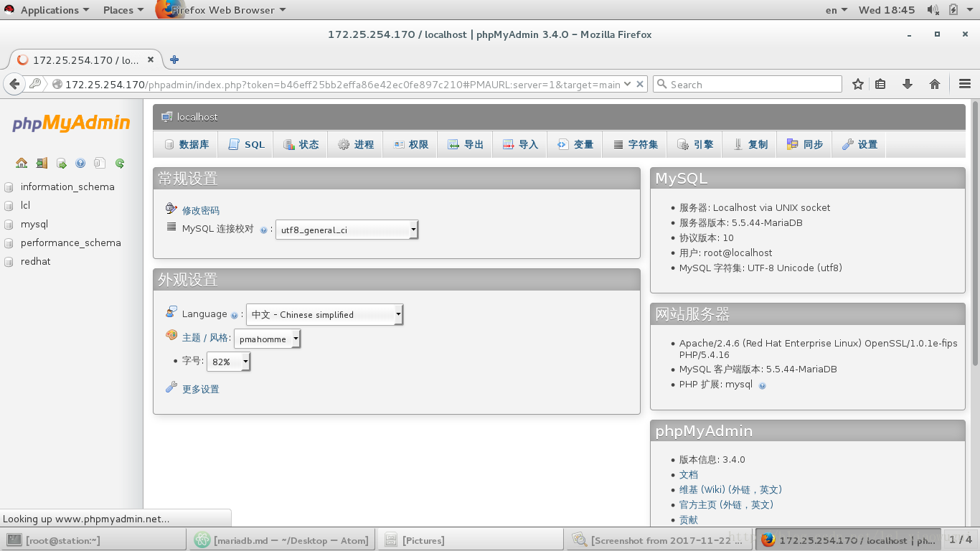980x551 pixels.
Task: Open the 设置 tab
Action: pos(859,144)
